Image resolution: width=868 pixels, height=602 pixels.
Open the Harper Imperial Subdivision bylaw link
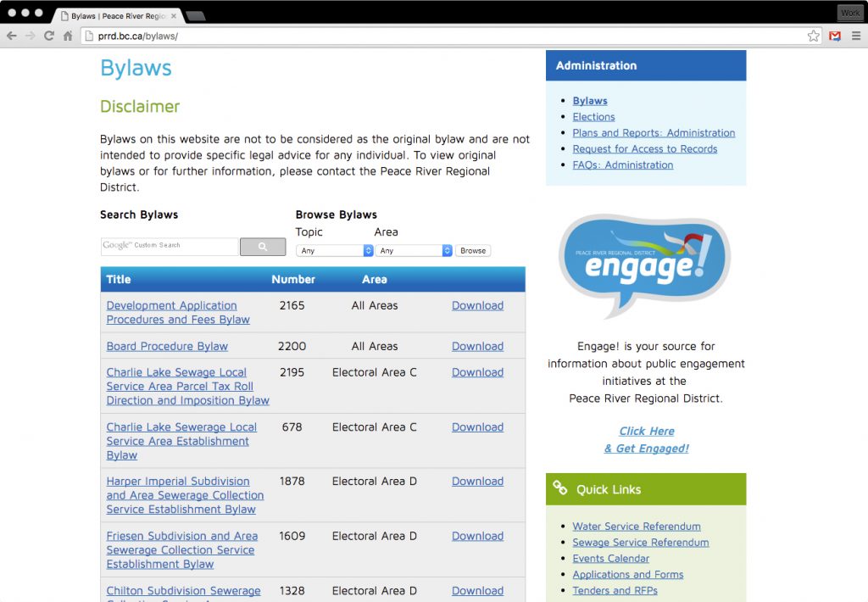click(185, 495)
